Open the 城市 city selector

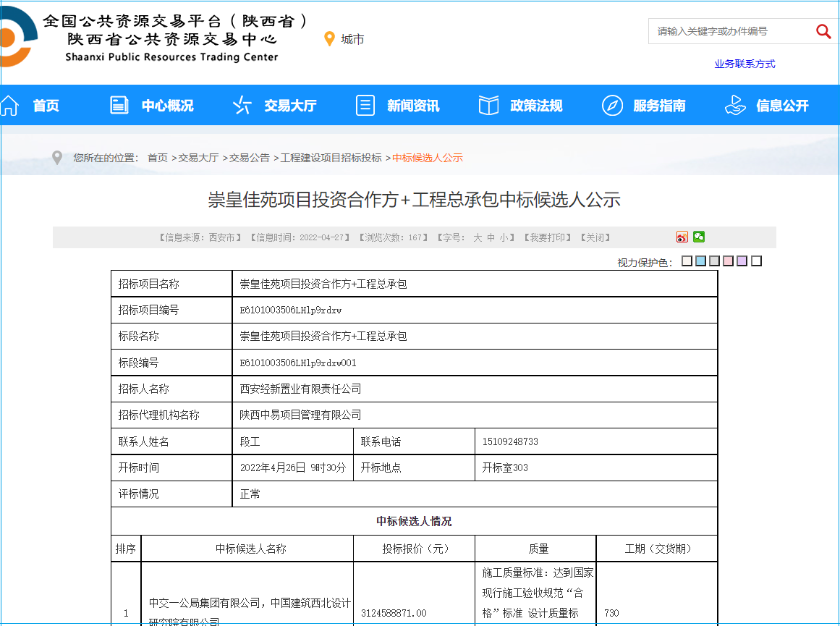(x=352, y=39)
